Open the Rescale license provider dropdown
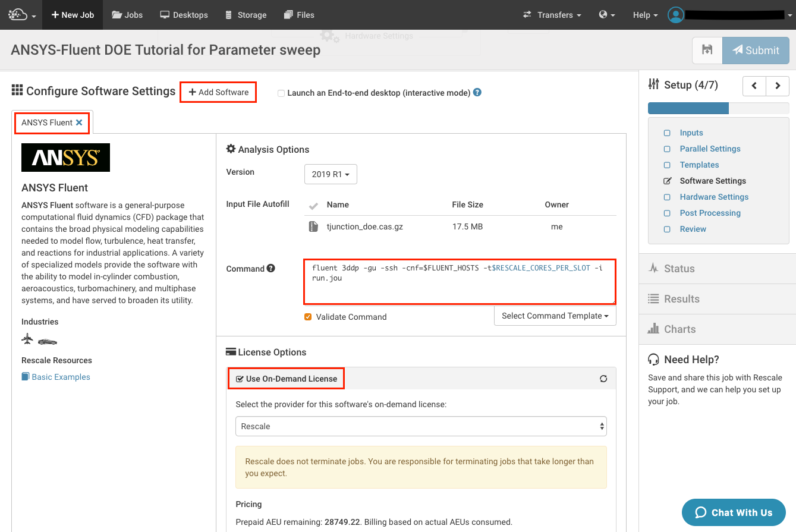The image size is (796, 532). [421, 426]
